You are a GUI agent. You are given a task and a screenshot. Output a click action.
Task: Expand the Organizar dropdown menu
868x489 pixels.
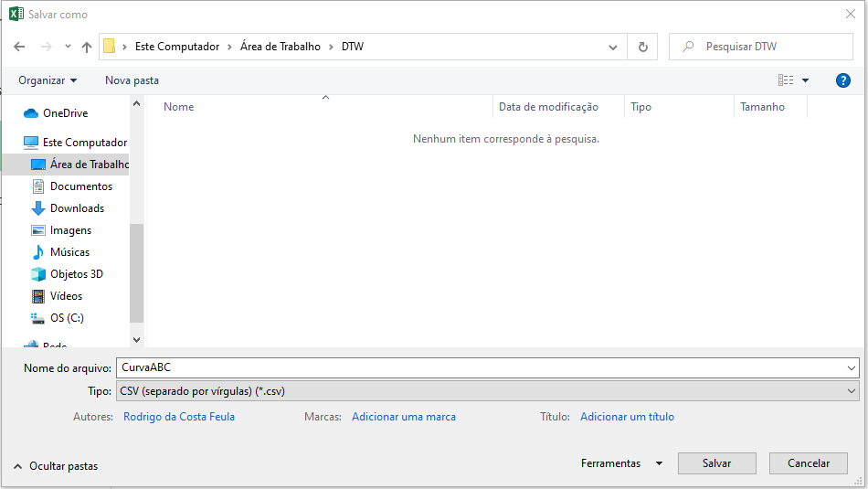pyautogui.click(x=48, y=80)
